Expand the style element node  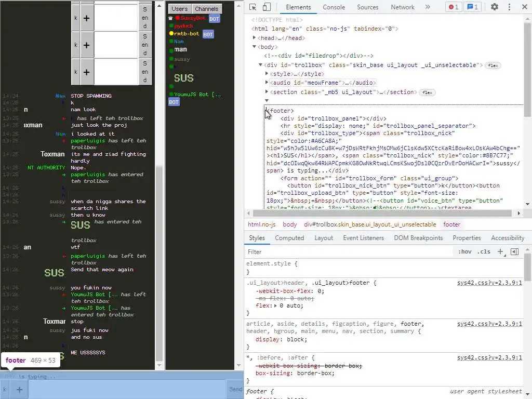267,74
